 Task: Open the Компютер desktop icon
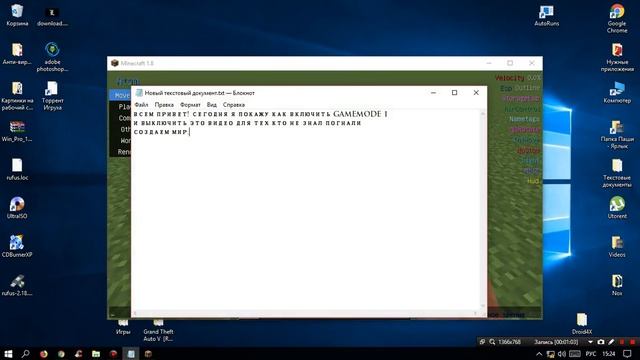coord(617,92)
